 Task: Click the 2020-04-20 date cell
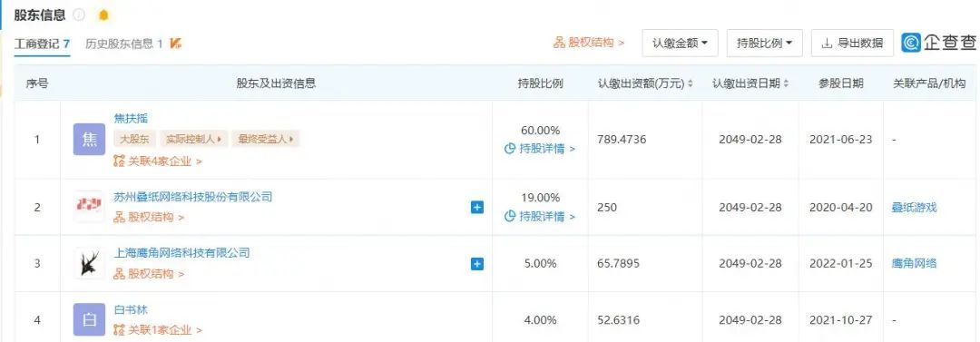coord(840,208)
